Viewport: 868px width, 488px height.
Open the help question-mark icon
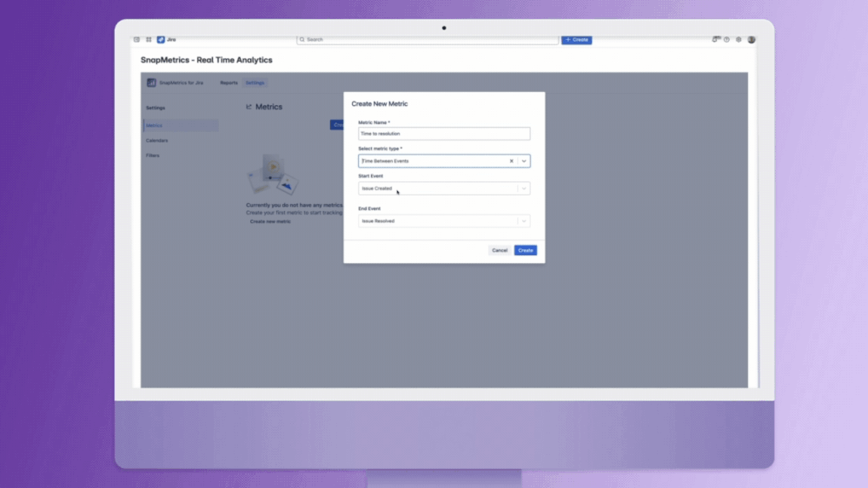pos(727,40)
